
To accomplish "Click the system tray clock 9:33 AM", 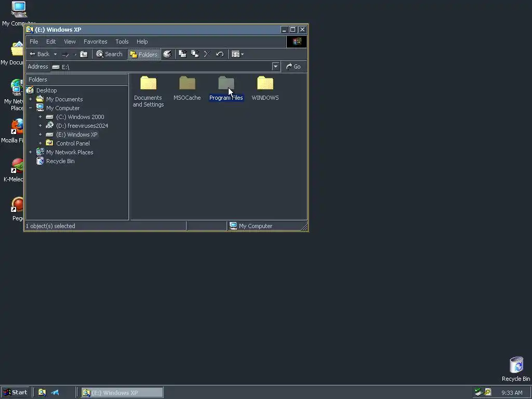I will click(512, 393).
